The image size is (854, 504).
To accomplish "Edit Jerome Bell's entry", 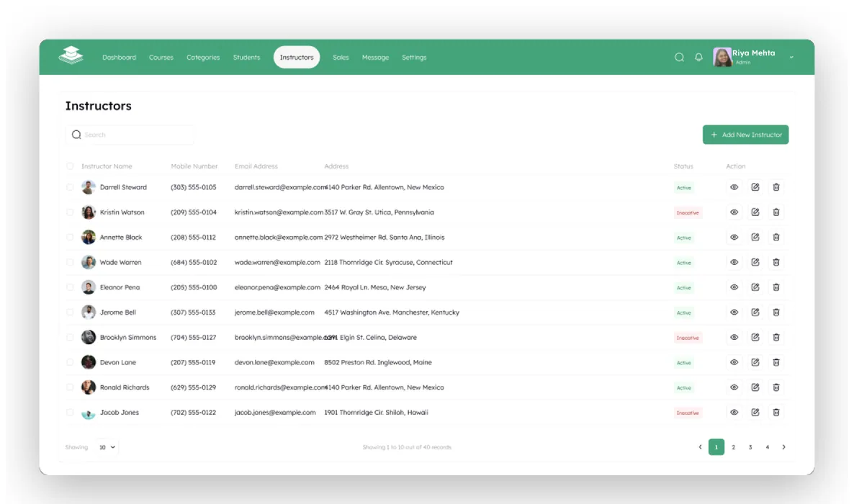I will point(755,312).
